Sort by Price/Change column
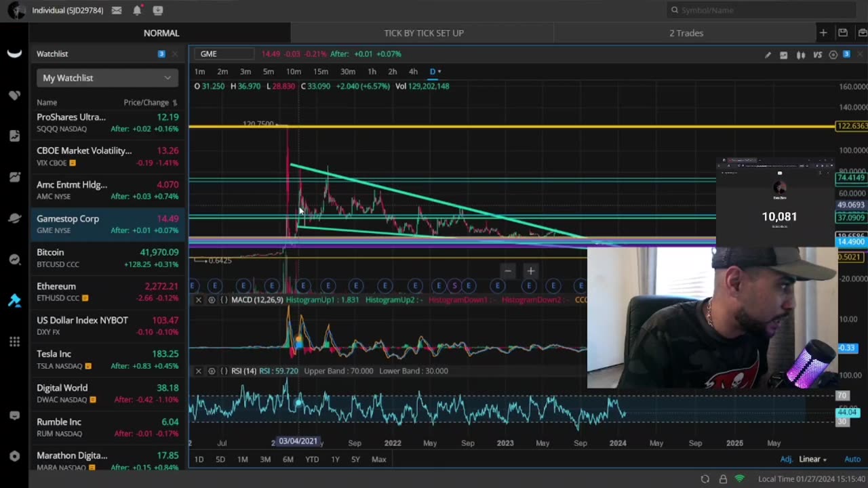This screenshot has width=868, height=488. [x=151, y=102]
